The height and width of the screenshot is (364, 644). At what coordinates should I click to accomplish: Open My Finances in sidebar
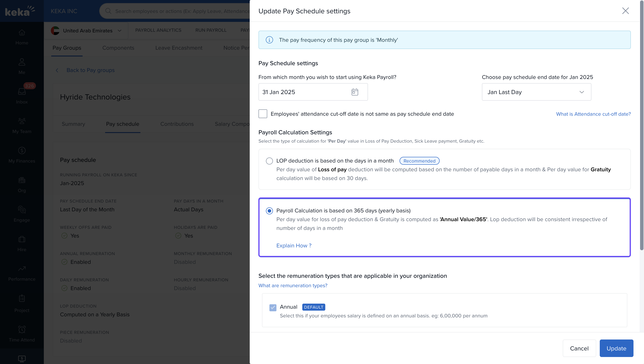[22, 151]
